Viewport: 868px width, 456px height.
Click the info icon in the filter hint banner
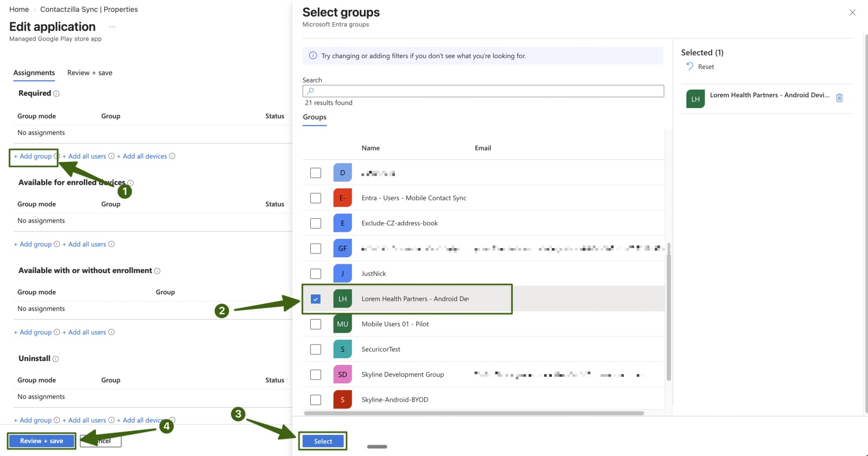click(x=313, y=55)
